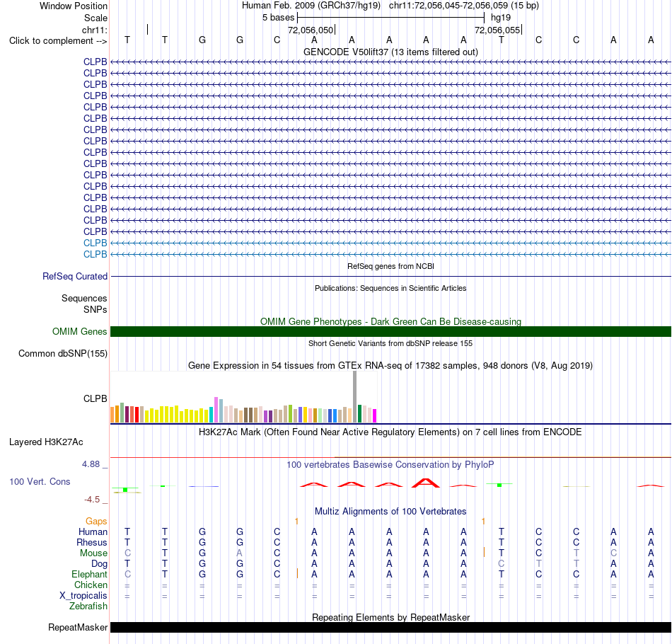Open Short Genetic Variants from dbSNP release 155 title
This screenshot has height=644, width=672.
coord(390,343)
